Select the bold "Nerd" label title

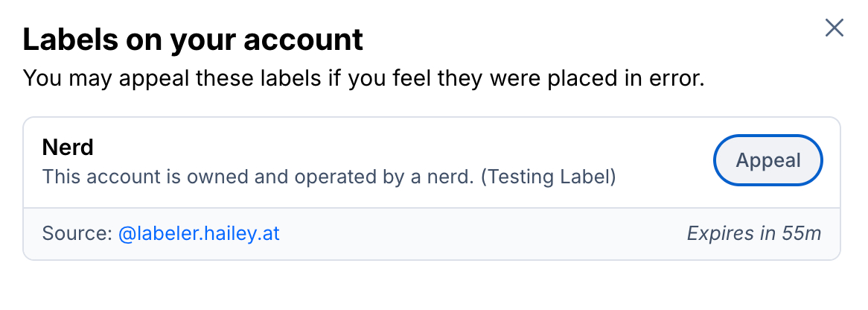tap(68, 147)
